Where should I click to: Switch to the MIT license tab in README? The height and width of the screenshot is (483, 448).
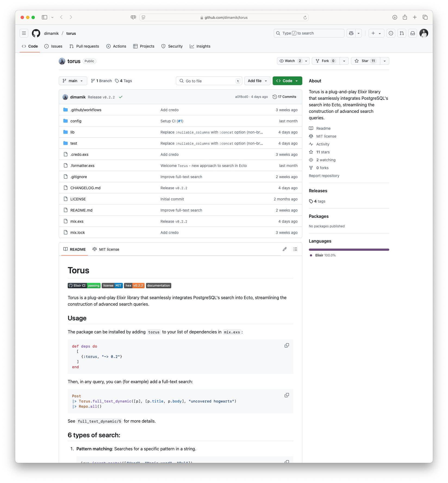(x=106, y=249)
